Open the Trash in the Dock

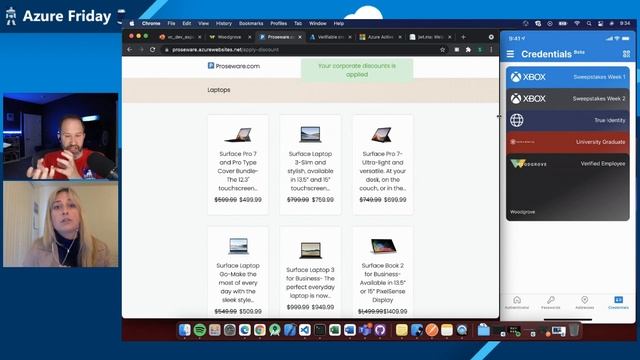[x=574, y=330]
